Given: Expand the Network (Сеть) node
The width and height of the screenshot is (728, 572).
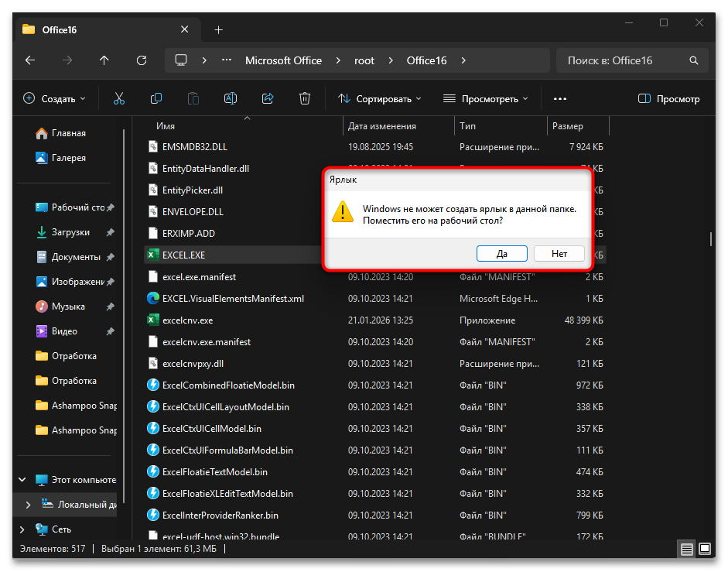Looking at the screenshot, I should [22, 529].
